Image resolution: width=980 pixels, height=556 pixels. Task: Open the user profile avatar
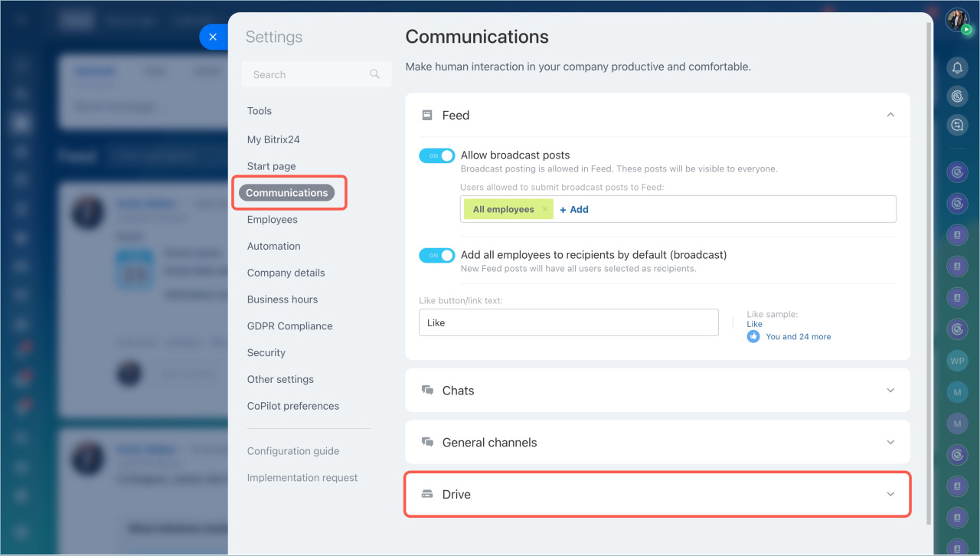(x=957, y=20)
